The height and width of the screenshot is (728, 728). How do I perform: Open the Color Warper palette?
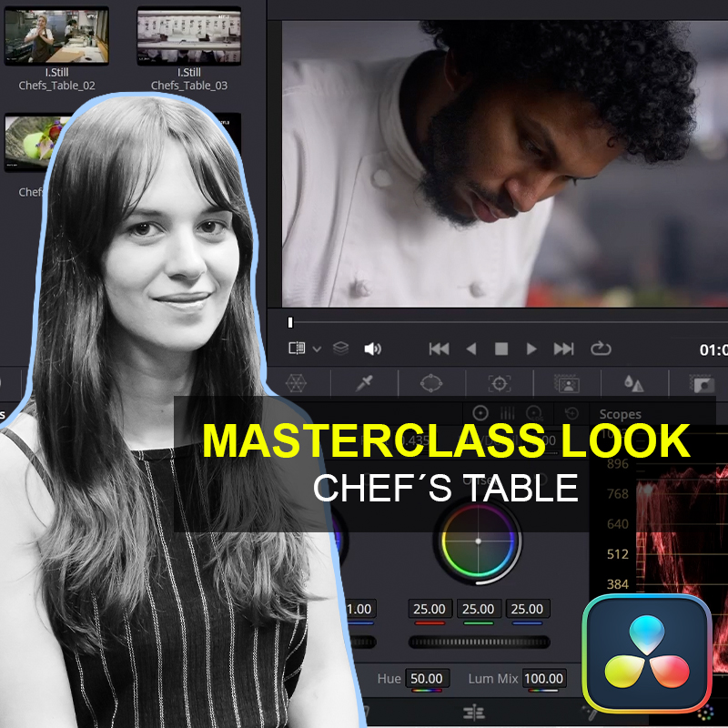coord(297,383)
